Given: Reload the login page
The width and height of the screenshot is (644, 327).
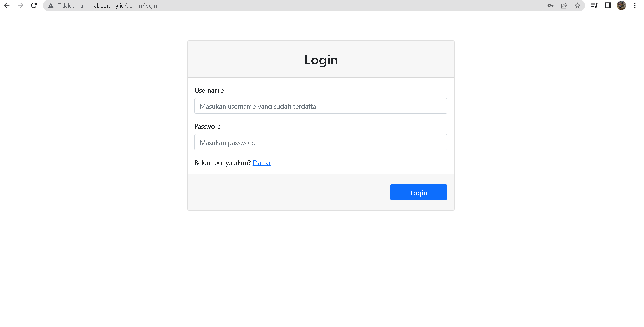Looking at the screenshot, I should (34, 5).
